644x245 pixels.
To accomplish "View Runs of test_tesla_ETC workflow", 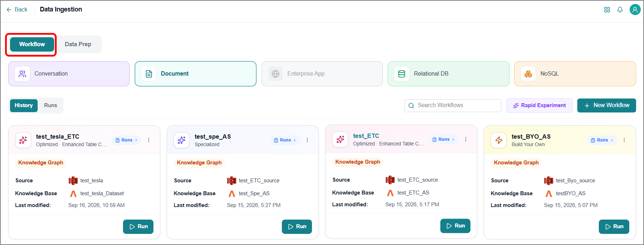I will click(126, 140).
